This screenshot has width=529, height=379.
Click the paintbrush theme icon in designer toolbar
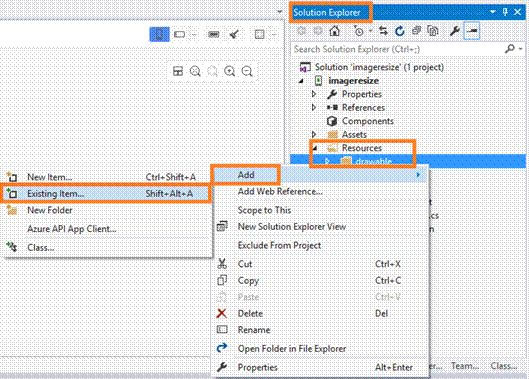tap(234, 34)
